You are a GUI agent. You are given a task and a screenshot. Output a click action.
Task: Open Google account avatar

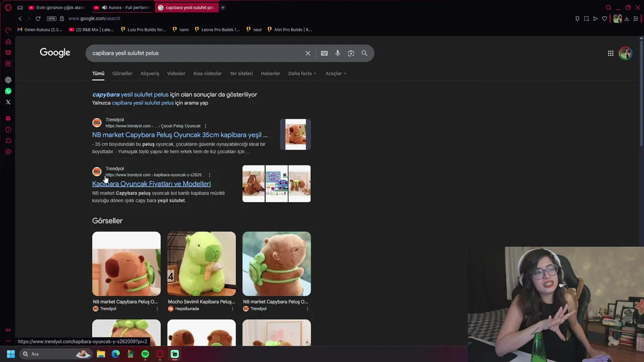pyautogui.click(x=625, y=53)
